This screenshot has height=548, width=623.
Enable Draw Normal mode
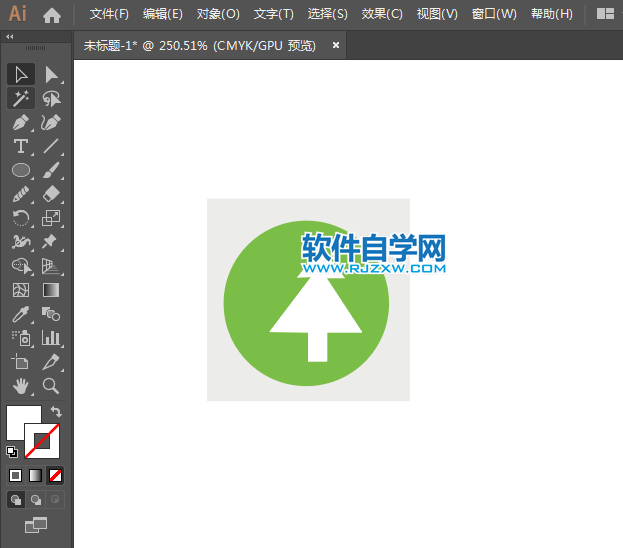16,500
